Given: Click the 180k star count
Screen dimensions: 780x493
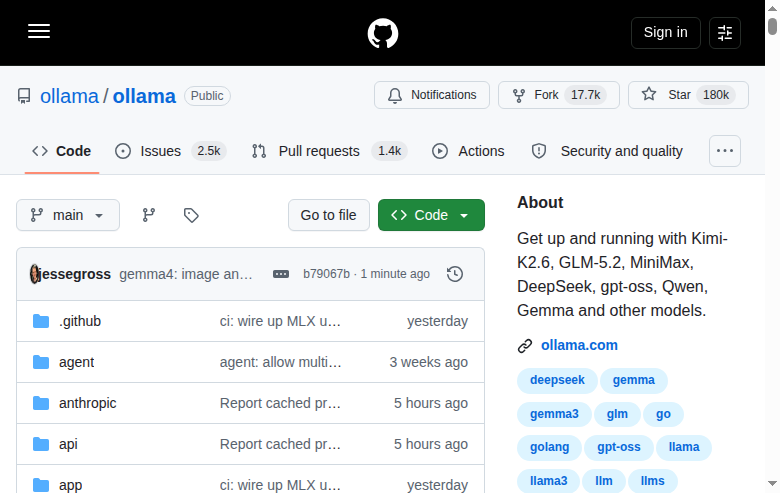Looking at the screenshot, I should click(x=716, y=95).
